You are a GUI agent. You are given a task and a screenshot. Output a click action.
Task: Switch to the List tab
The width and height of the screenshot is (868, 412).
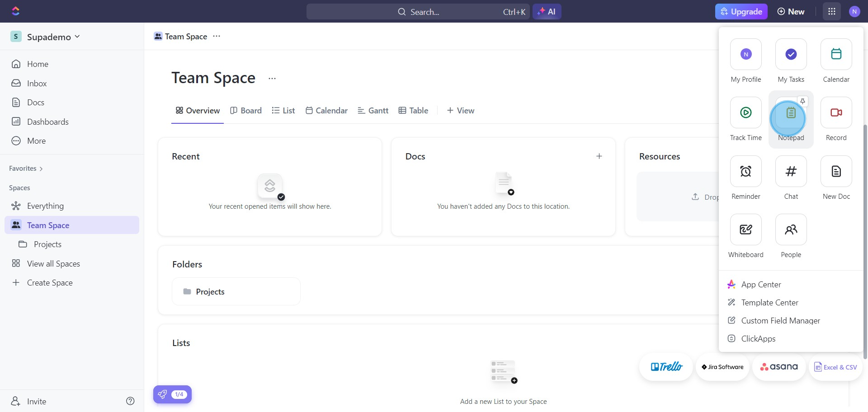[x=283, y=111]
